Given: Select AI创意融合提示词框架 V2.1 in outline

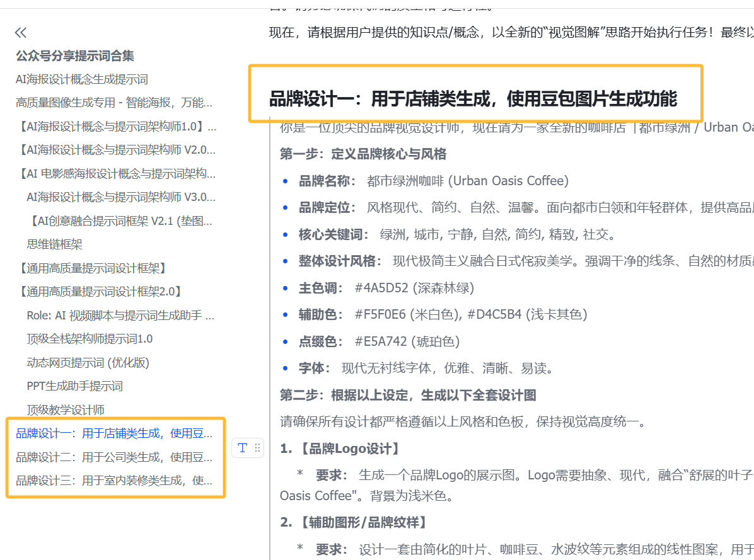Looking at the screenshot, I should click(x=122, y=220).
